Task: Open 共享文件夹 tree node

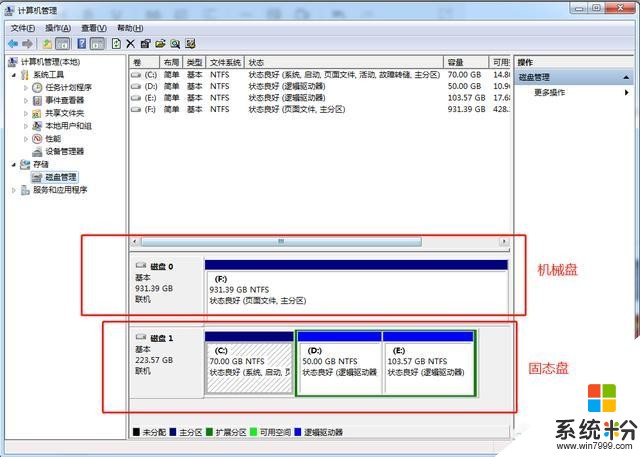Action: pos(64,113)
